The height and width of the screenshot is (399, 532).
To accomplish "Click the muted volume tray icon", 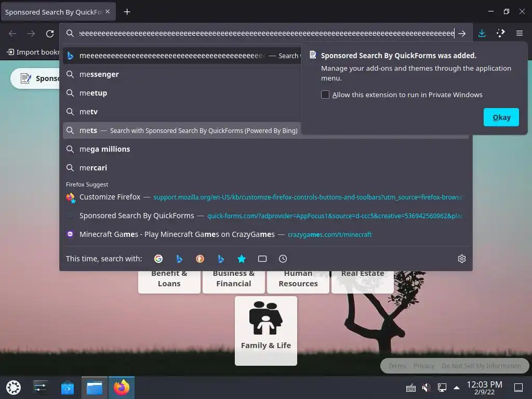I will pyautogui.click(x=427, y=388).
